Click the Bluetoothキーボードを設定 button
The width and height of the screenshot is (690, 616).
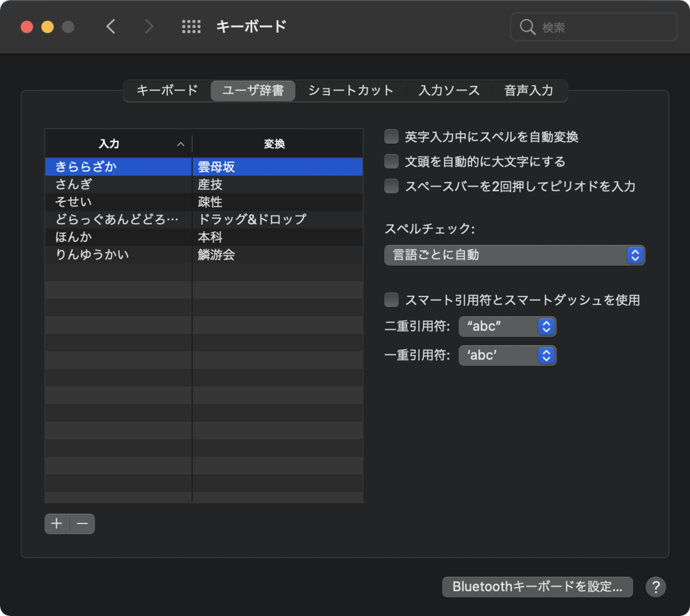[537, 587]
